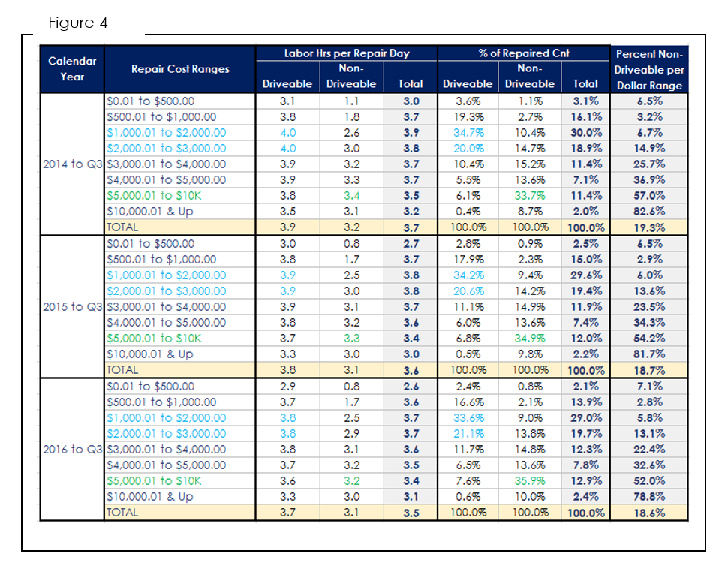Click the blue 21.1% driveable cell
728x566 pixels.
[468, 433]
